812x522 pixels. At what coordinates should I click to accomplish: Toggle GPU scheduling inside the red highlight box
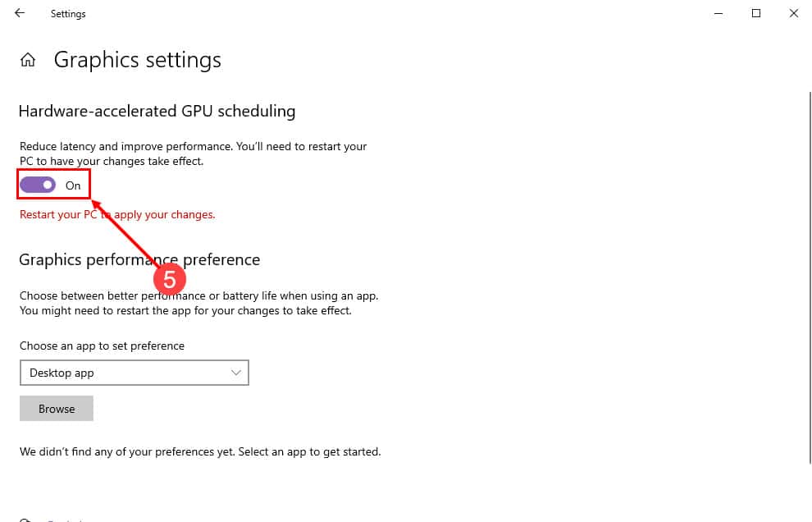[39, 184]
